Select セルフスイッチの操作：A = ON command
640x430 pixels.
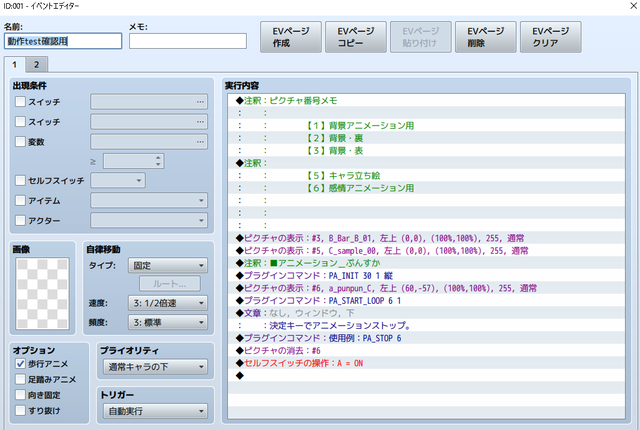tap(426, 363)
